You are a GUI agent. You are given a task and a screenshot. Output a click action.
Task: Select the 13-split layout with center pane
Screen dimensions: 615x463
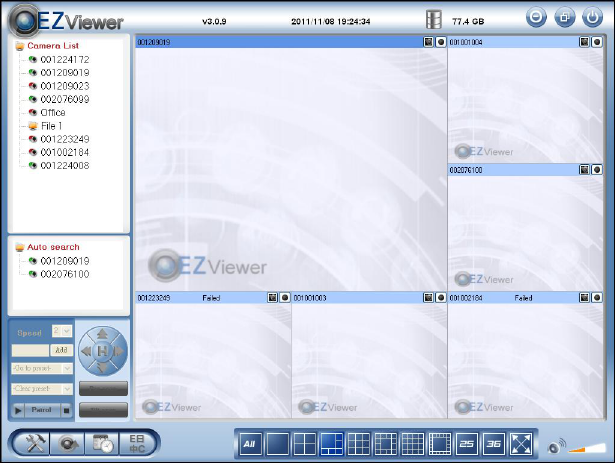(386, 444)
